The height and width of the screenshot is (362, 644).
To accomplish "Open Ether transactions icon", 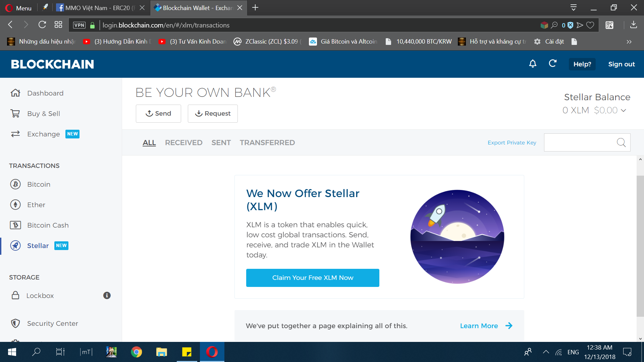I will pos(15,204).
